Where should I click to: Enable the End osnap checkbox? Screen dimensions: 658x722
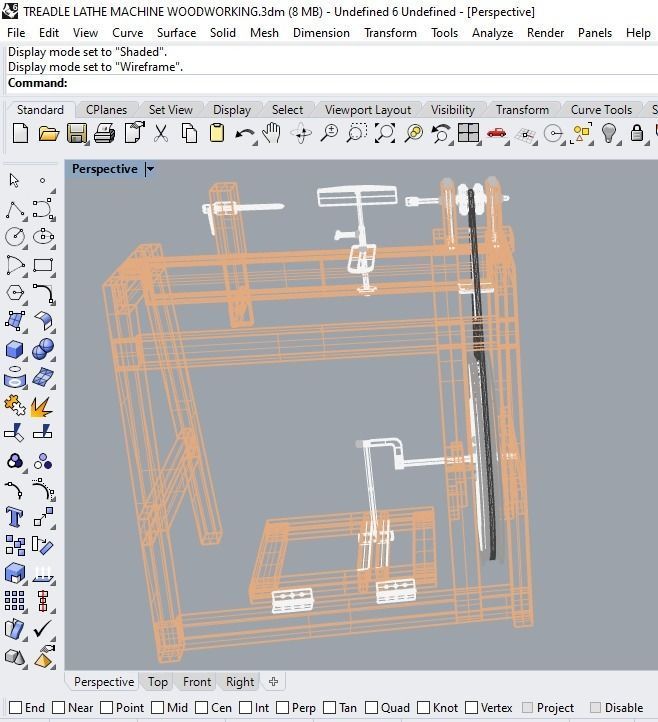click(x=16, y=708)
